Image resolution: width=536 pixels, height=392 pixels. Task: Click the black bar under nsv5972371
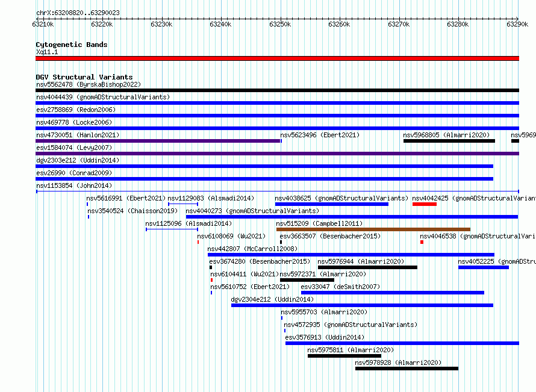[307, 280]
